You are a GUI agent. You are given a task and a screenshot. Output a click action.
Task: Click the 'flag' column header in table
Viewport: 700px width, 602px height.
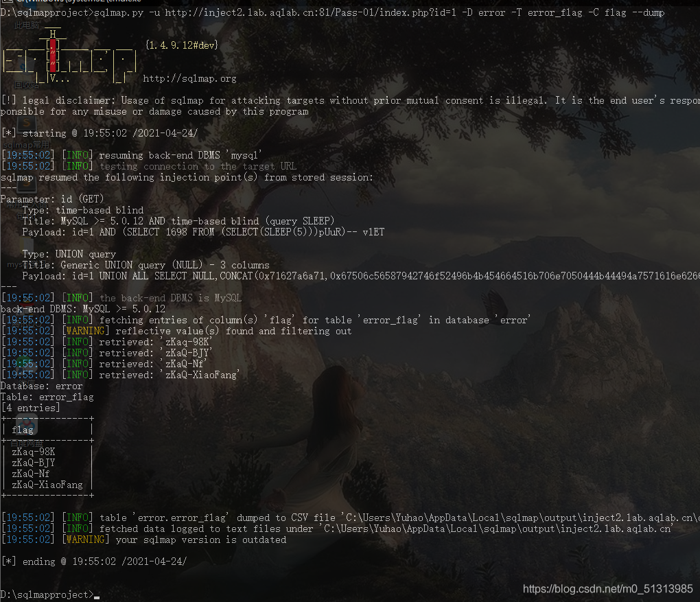click(x=23, y=430)
